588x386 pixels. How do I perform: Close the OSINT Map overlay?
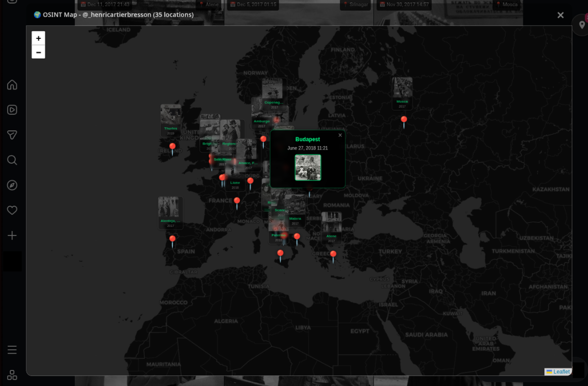[560, 15]
